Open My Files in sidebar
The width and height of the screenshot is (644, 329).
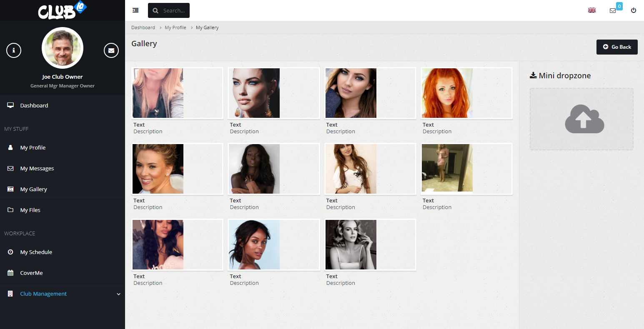pyautogui.click(x=63, y=210)
